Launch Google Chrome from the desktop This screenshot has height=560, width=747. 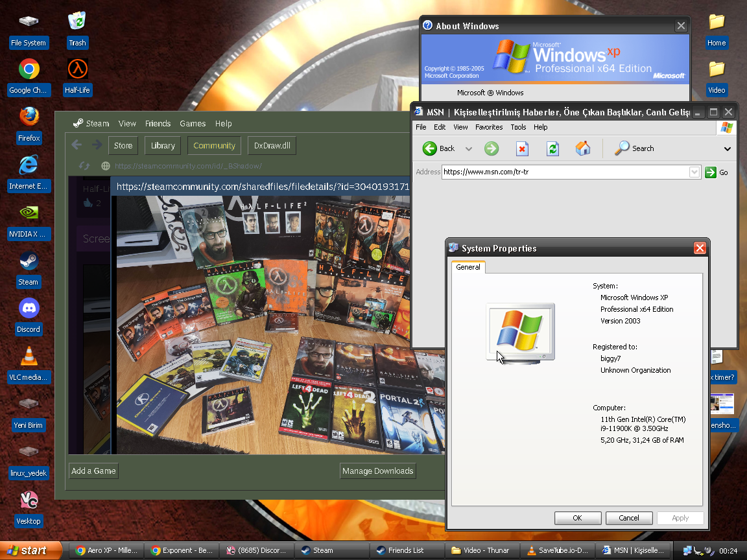(x=29, y=78)
